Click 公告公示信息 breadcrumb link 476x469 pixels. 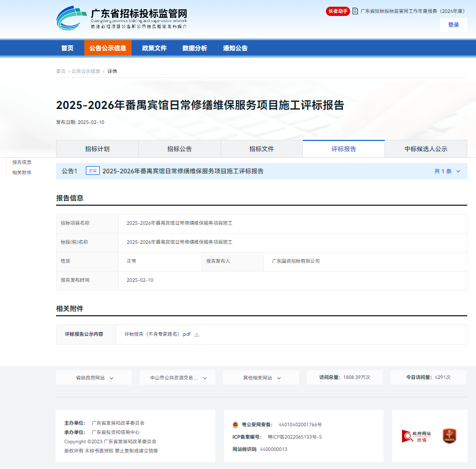[86, 71]
